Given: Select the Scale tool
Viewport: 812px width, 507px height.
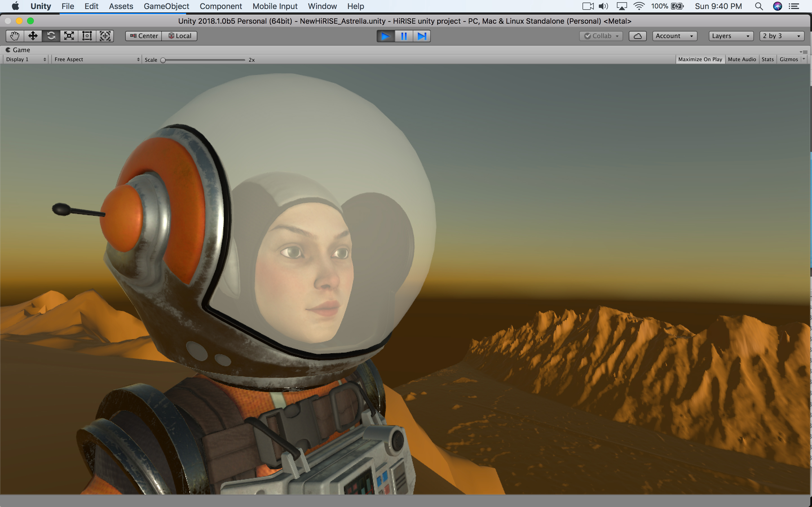Looking at the screenshot, I should tap(69, 36).
